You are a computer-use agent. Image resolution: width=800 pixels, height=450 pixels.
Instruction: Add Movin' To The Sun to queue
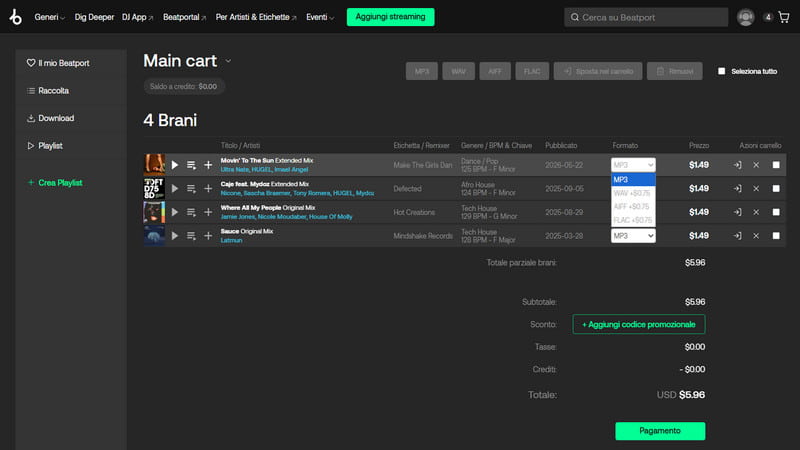[x=191, y=165]
